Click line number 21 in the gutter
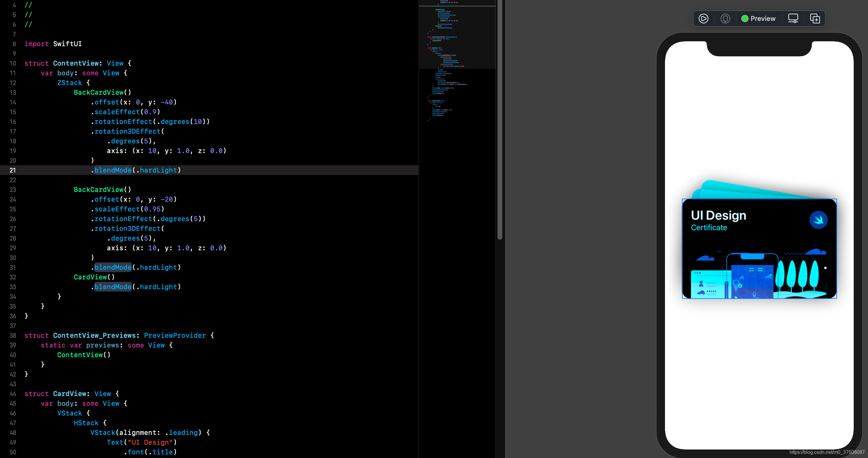868x458 pixels. point(12,170)
